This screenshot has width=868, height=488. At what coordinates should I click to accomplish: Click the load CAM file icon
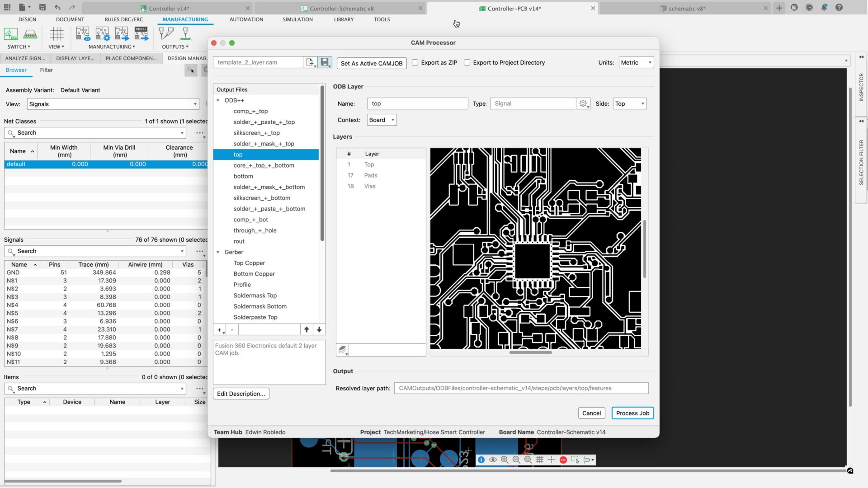[x=310, y=62]
